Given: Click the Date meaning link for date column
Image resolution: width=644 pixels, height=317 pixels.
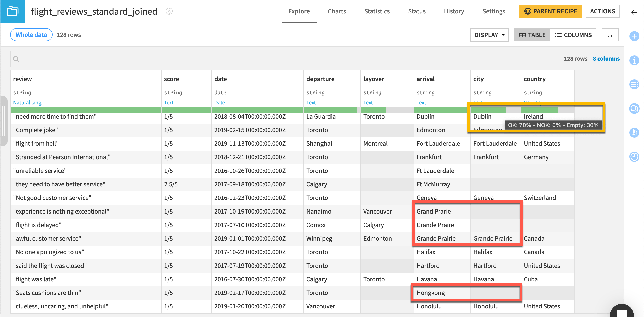Looking at the screenshot, I should [x=219, y=102].
